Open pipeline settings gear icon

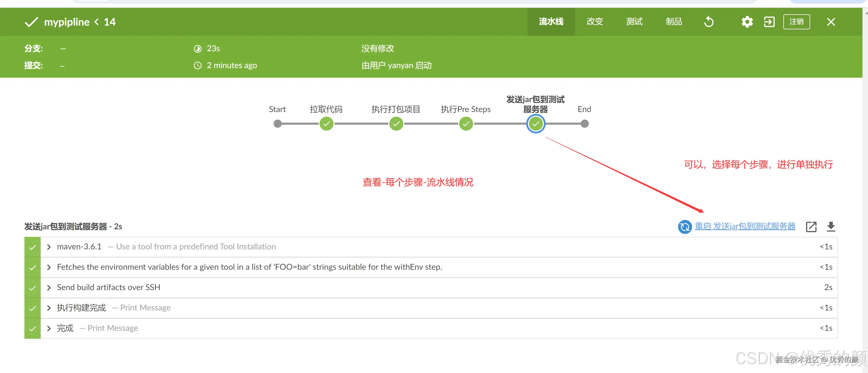(747, 22)
